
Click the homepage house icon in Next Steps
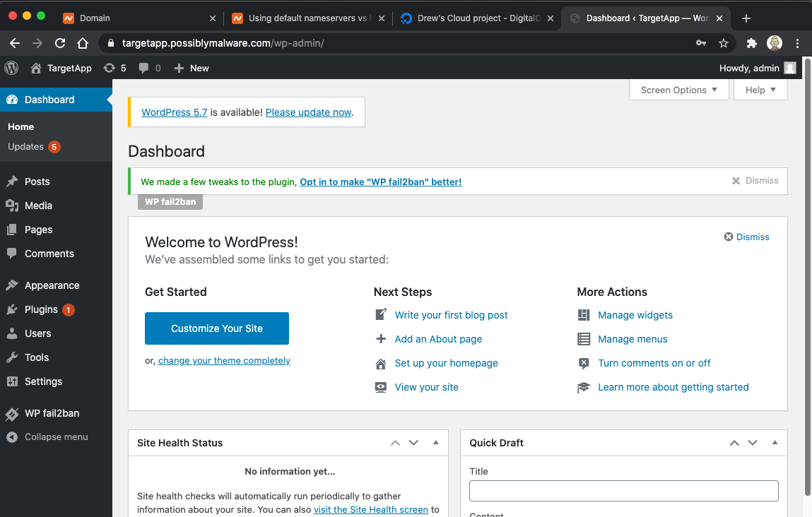(381, 363)
